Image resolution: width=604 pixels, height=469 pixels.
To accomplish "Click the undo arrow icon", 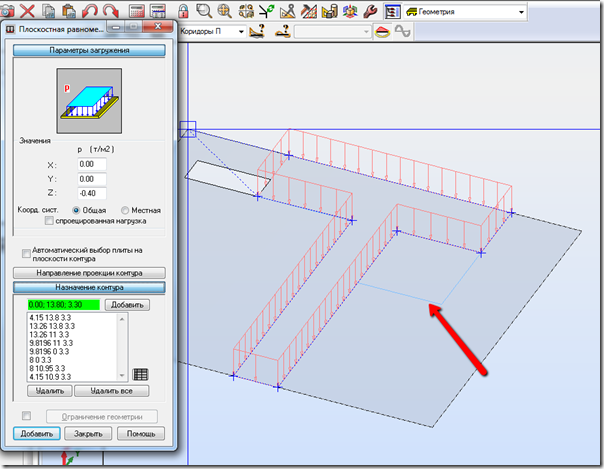I will coord(90,12).
